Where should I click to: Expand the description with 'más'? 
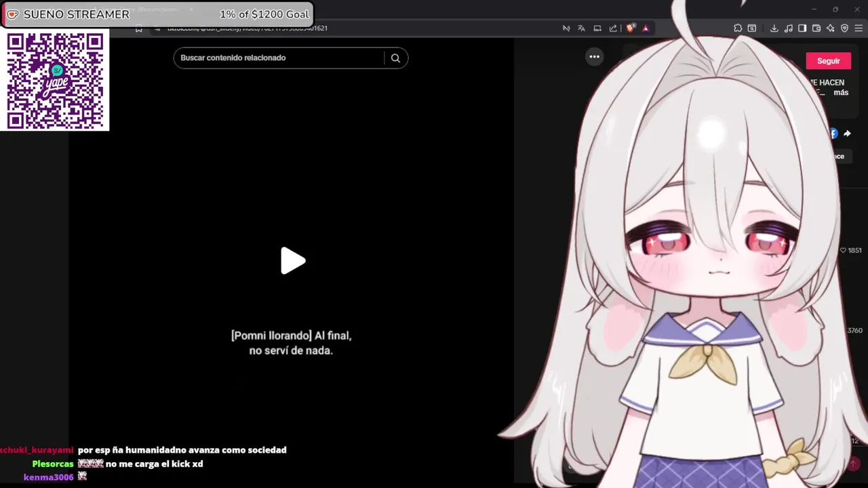tap(841, 93)
